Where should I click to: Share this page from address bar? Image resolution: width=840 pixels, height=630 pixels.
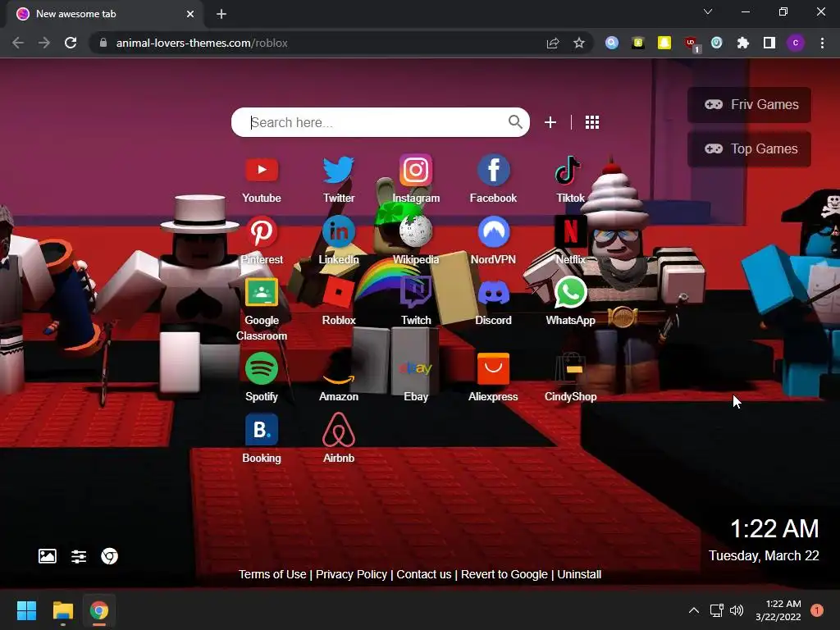pyautogui.click(x=553, y=43)
